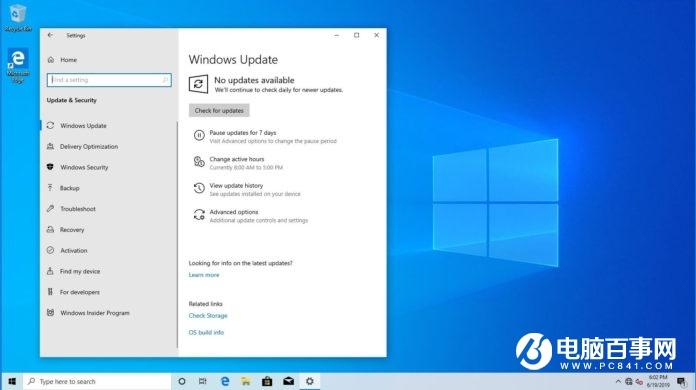Click the Find my device icon
This screenshot has width=696, height=390.
click(x=50, y=271)
